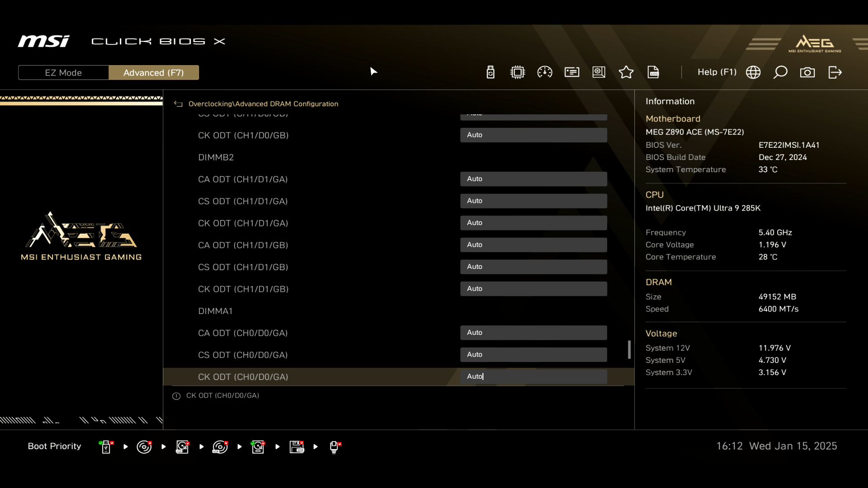Open the LOG file icon

(x=653, y=72)
